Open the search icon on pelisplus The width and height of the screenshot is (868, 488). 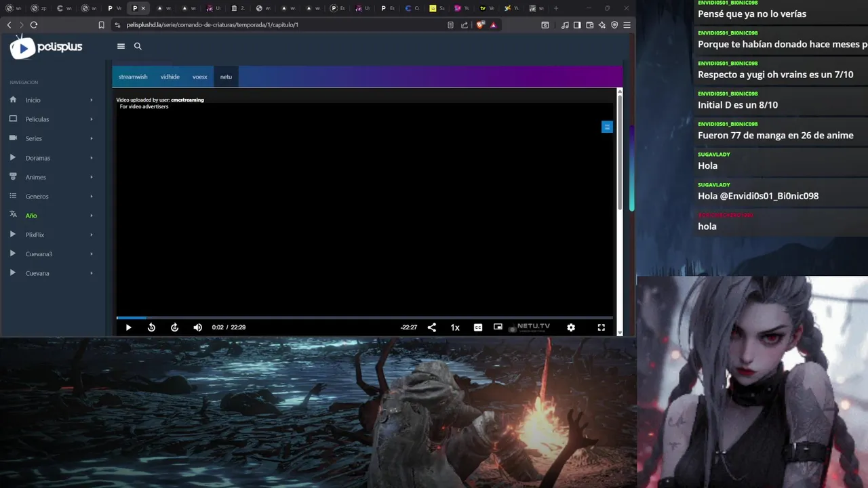click(x=138, y=46)
